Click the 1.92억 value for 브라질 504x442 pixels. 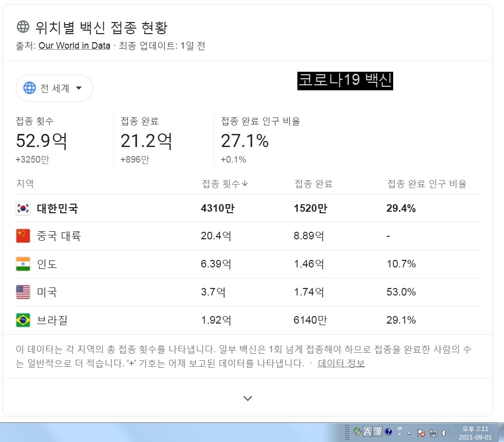pos(216,320)
